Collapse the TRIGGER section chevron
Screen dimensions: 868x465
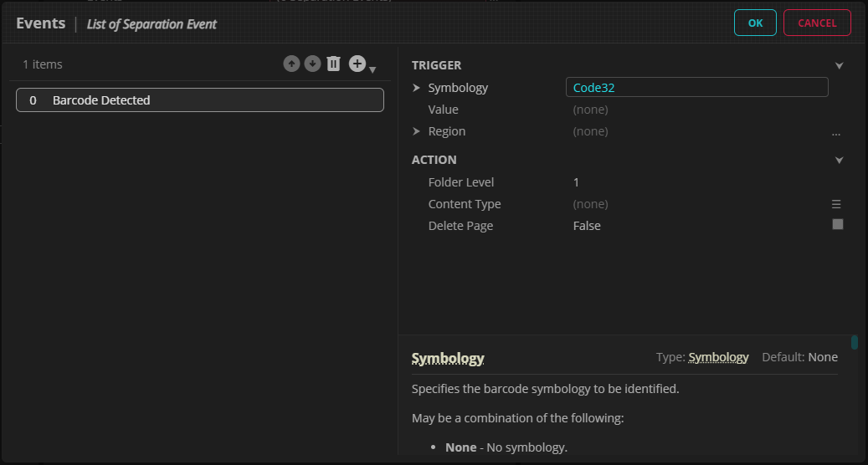[839, 65]
